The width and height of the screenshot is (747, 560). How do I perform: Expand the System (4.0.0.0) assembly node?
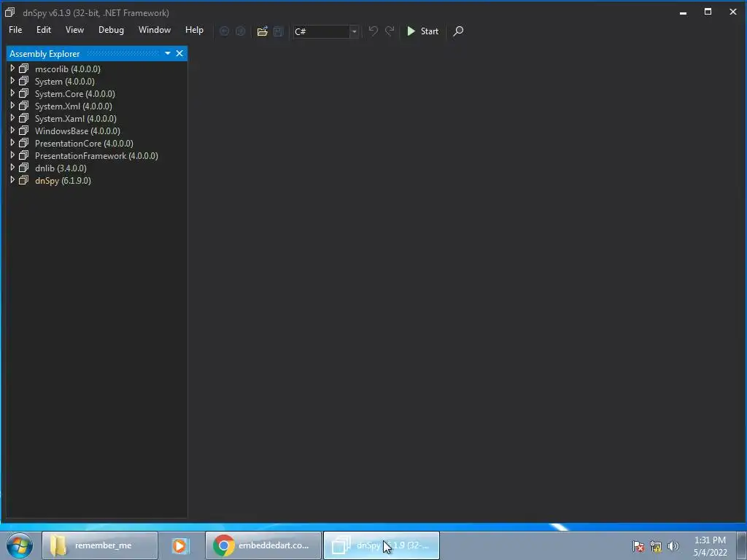point(12,81)
